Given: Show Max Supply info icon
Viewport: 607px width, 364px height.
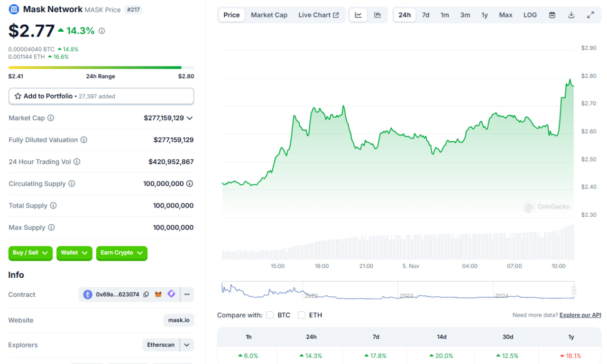Looking at the screenshot, I should (51, 227).
